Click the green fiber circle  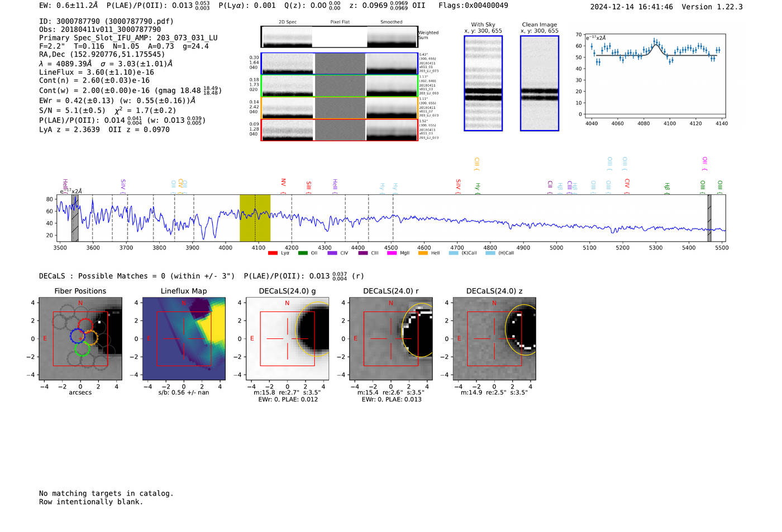point(82,349)
